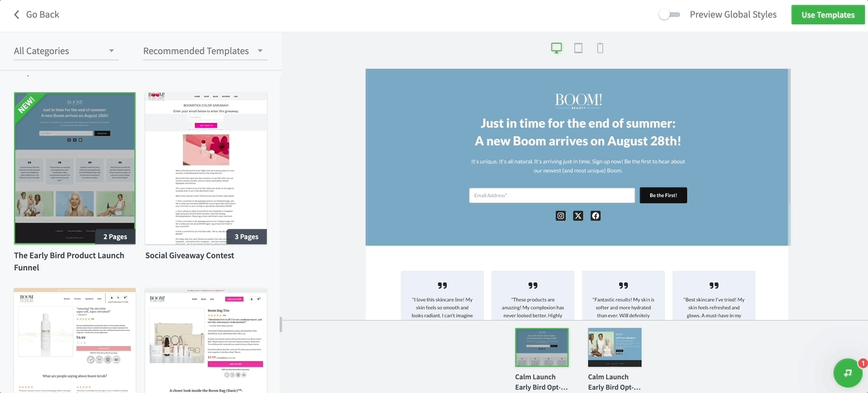This screenshot has width=868, height=393.
Task: Click the X (Twitter) icon in preview
Action: coord(578,215)
